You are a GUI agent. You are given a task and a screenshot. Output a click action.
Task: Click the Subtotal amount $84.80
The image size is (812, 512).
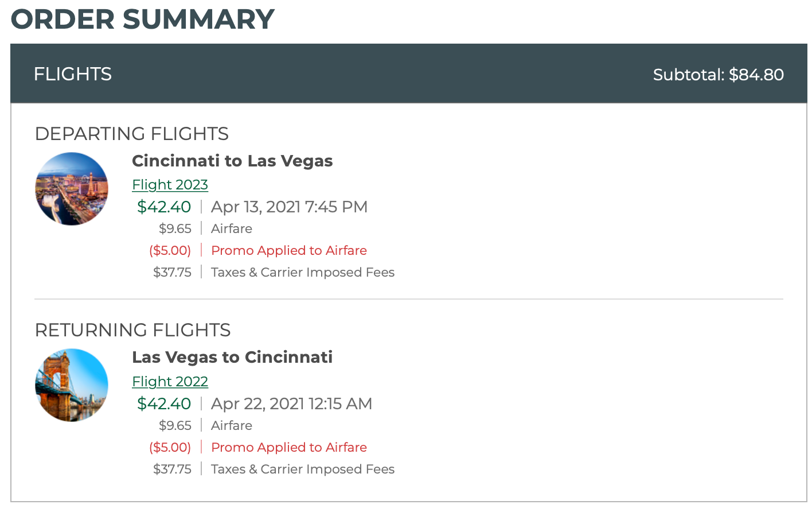click(719, 74)
